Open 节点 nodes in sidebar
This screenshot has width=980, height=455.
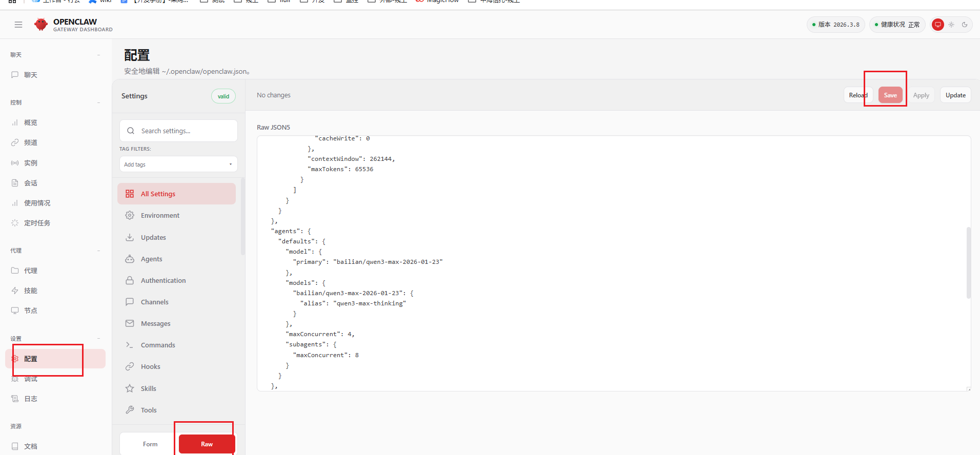tap(55, 311)
